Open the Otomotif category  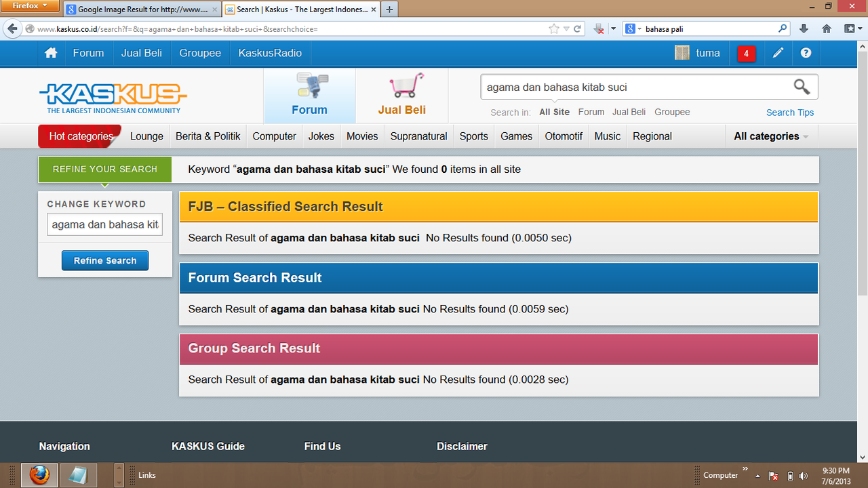coord(564,136)
